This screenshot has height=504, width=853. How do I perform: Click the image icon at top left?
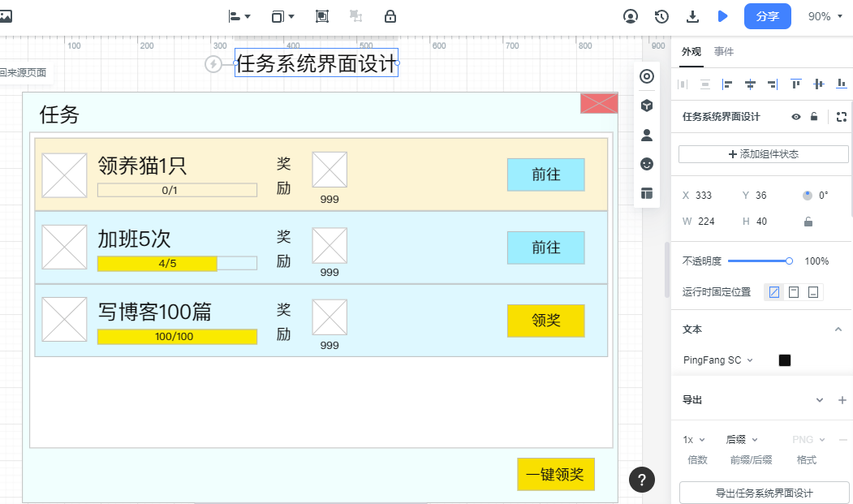pos(6,16)
